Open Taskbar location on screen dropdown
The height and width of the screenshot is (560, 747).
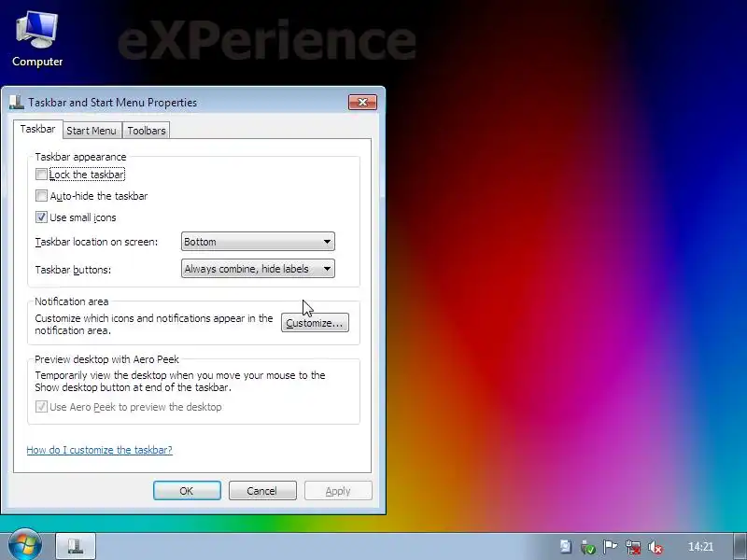258,242
